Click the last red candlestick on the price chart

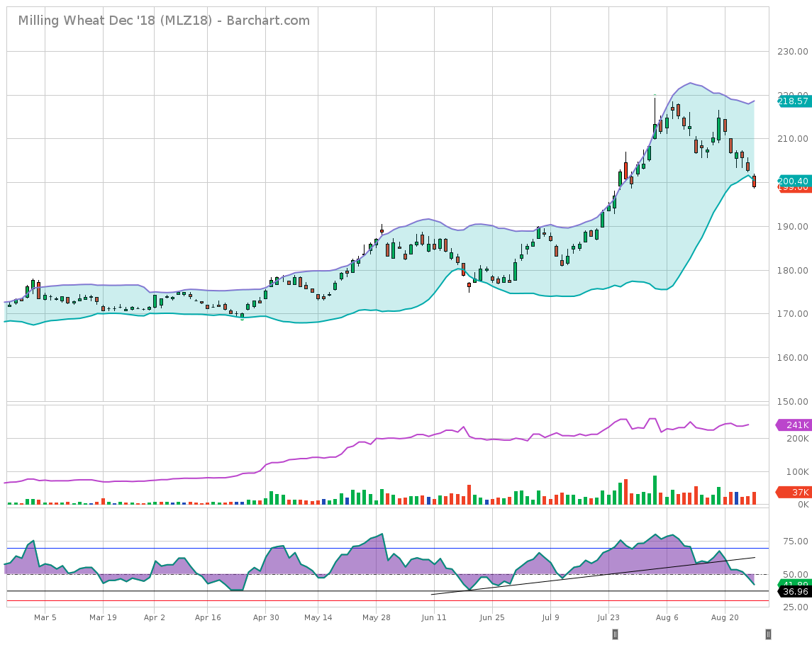754,181
